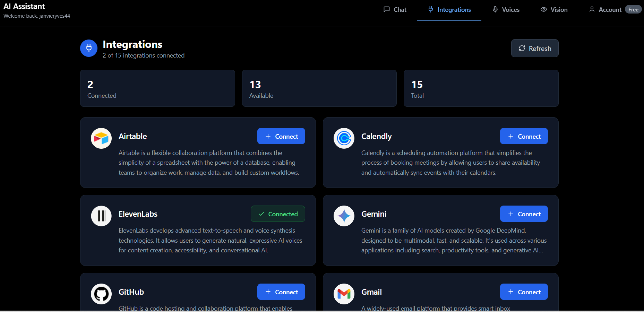
Task: Connect the Gemini integration
Action: click(524, 214)
